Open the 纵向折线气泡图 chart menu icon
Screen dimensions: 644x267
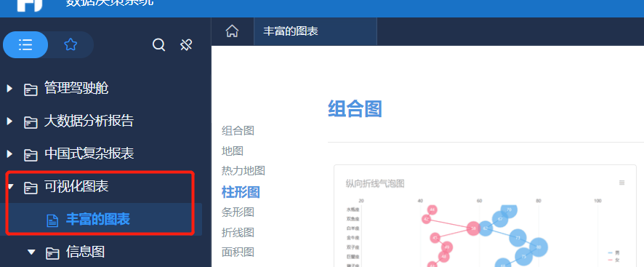pyautogui.click(x=621, y=183)
